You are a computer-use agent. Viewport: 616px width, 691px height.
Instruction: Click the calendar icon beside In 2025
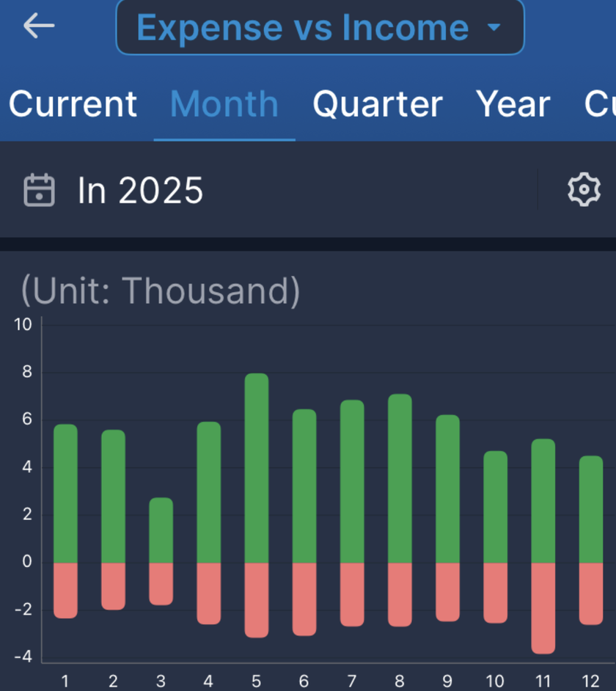point(39,190)
